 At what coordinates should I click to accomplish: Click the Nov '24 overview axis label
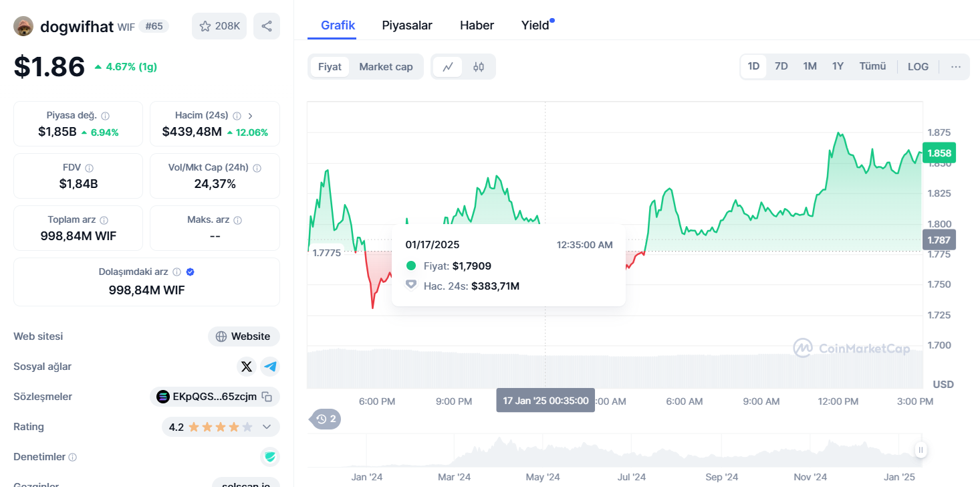[810, 477]
